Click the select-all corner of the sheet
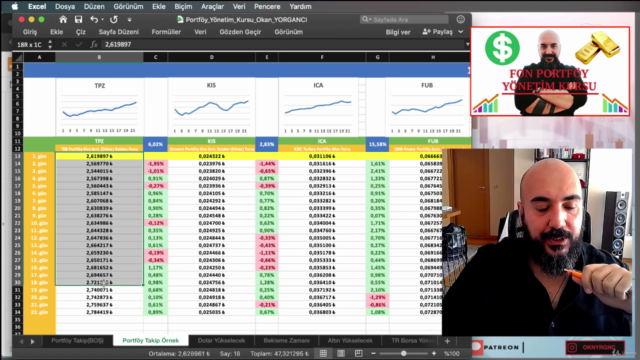The image size is (640, 360). click(x=18, y=57)
